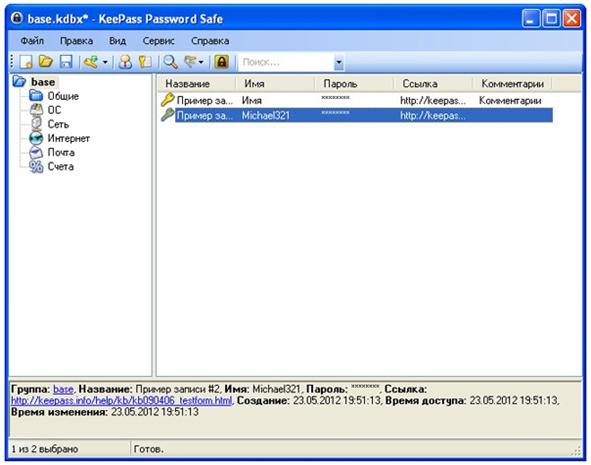Click the Почта envelope icon
The image size is (591, 465).
(x=36, y=152)
